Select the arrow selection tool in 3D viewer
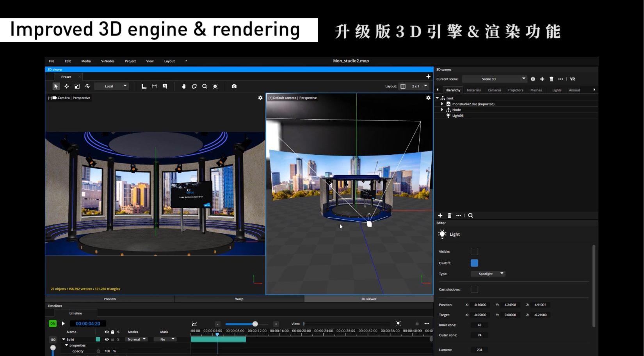The image size is (644, 356). pos(56,86)
